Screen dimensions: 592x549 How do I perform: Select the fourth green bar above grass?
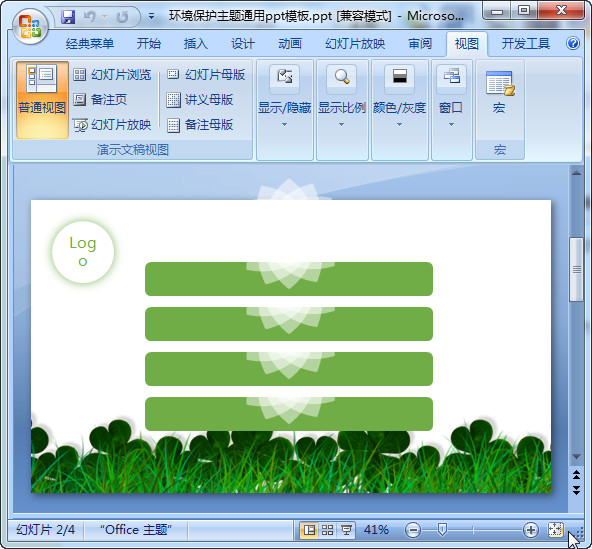point(289,414)
